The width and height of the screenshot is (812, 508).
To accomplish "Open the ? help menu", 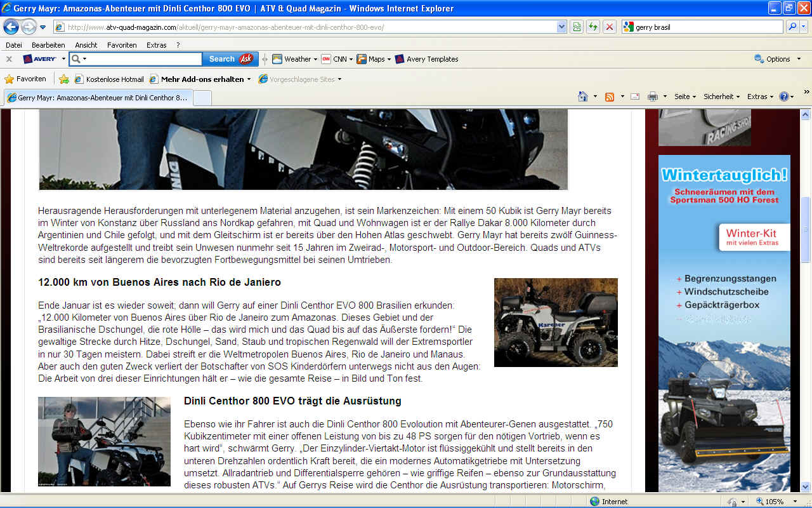I will (x=178, y=45).
